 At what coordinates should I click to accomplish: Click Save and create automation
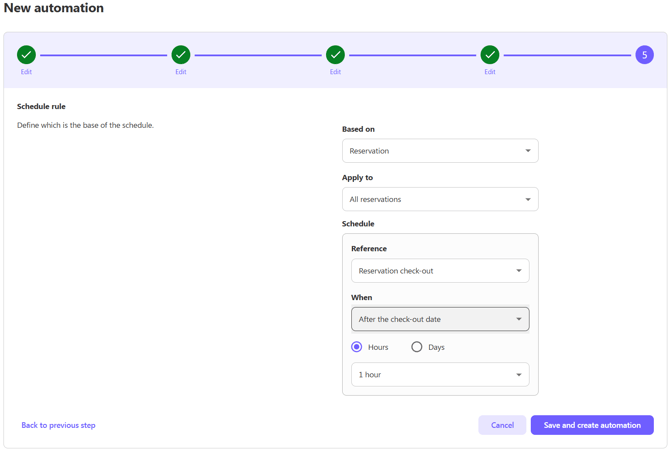click(592, 425)
